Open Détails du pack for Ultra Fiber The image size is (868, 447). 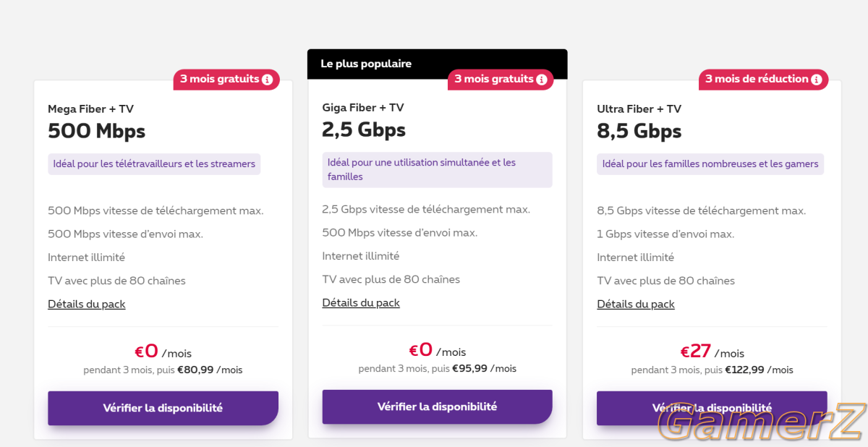click(x=636, y=305)
